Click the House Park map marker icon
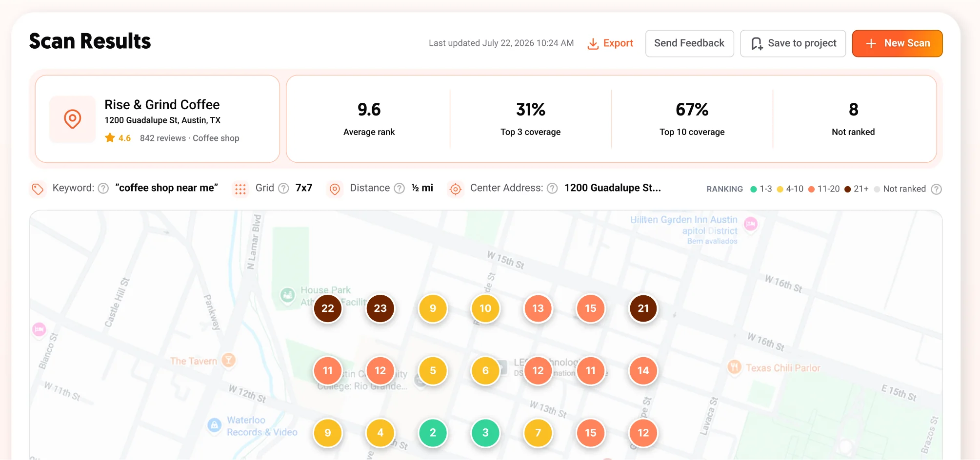This screenshot has width=980, height=460. click(x=288, y=295)
